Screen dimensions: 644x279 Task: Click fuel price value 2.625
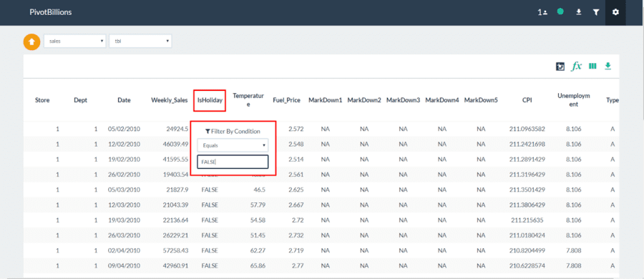[x=296, y=190]
